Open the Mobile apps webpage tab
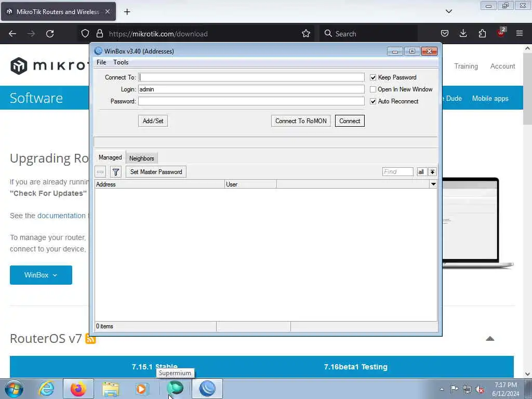Screen dimensions: 532x399 point(490,98)
